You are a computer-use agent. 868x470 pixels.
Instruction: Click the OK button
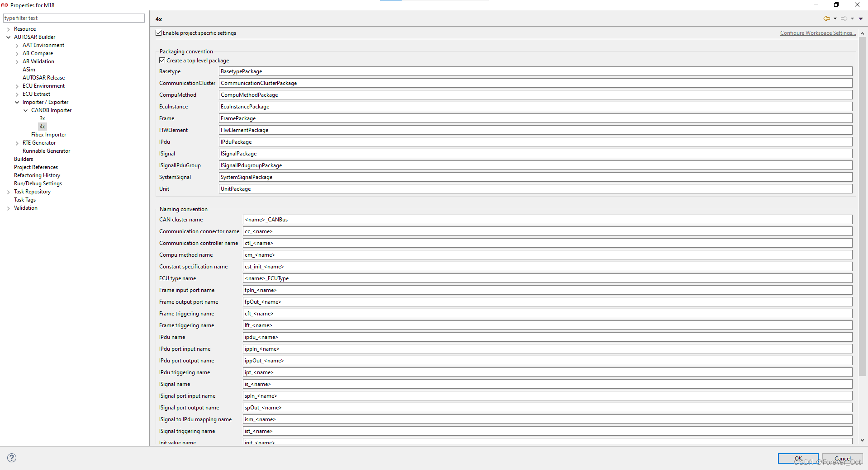click(798, 458)
